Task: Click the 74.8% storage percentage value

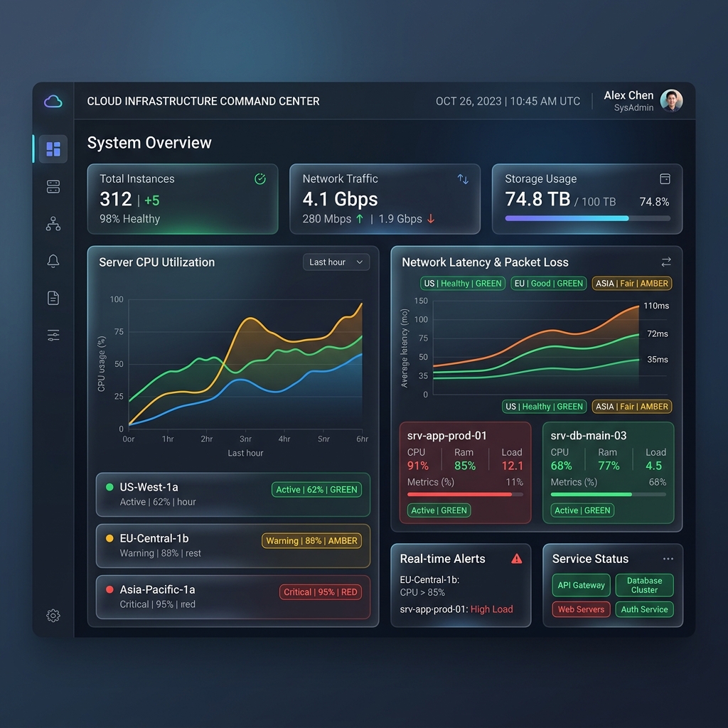Action: pyautogui.click(x=654, y=201)
